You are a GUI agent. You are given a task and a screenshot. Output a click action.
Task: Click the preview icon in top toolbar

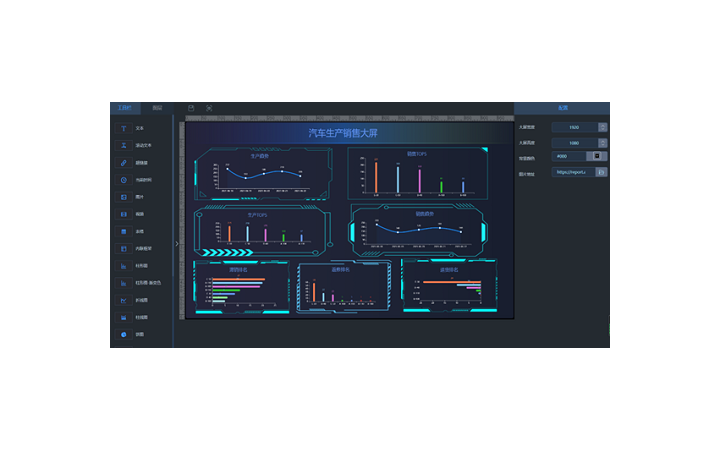click(x=209, y=108)
